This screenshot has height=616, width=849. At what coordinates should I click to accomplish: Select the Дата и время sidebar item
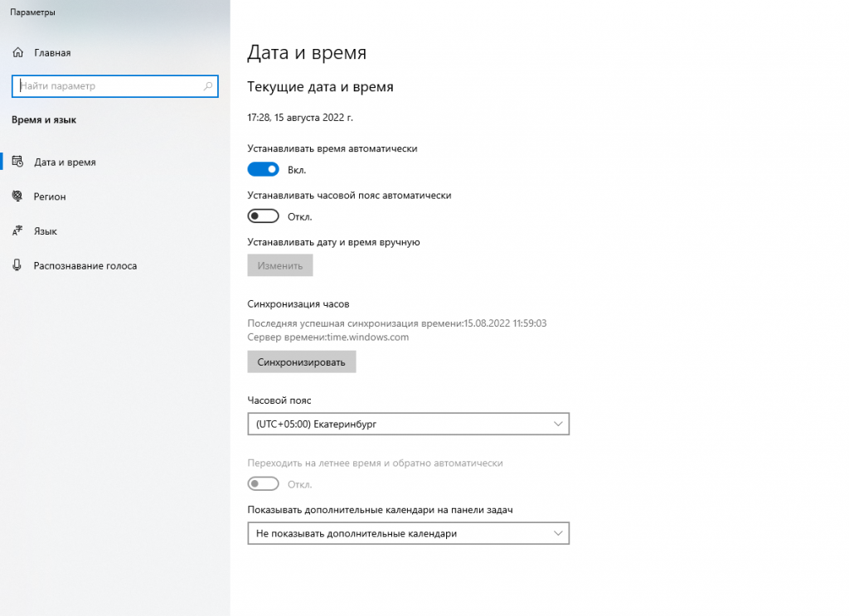click(65, 162)
